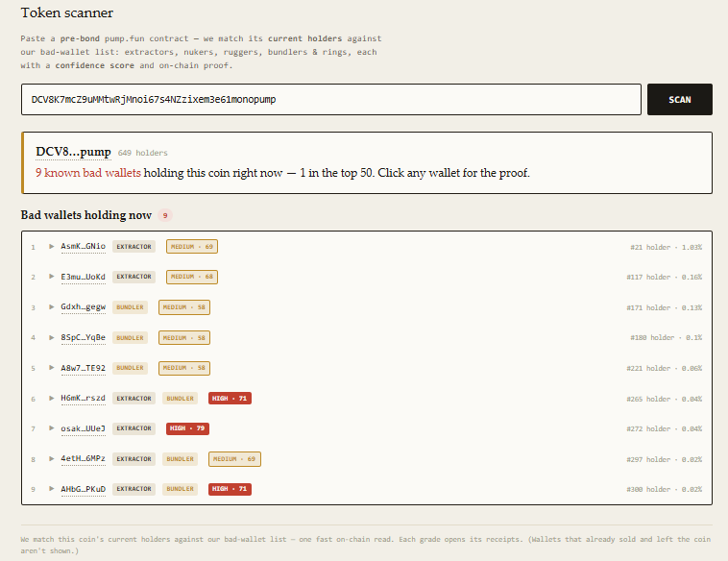Open the DCV8...pump token link
This screenshot has height=561, width=728.
(73, 152)
